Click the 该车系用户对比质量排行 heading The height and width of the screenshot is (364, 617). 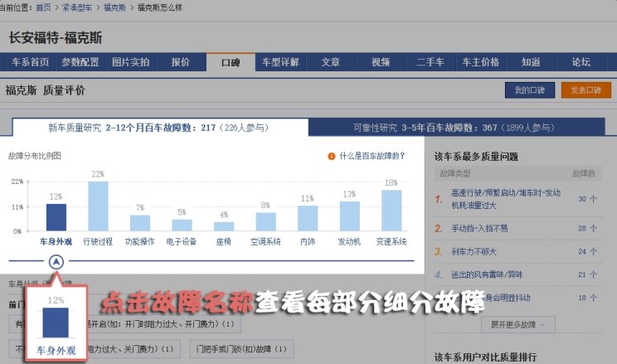486,357
